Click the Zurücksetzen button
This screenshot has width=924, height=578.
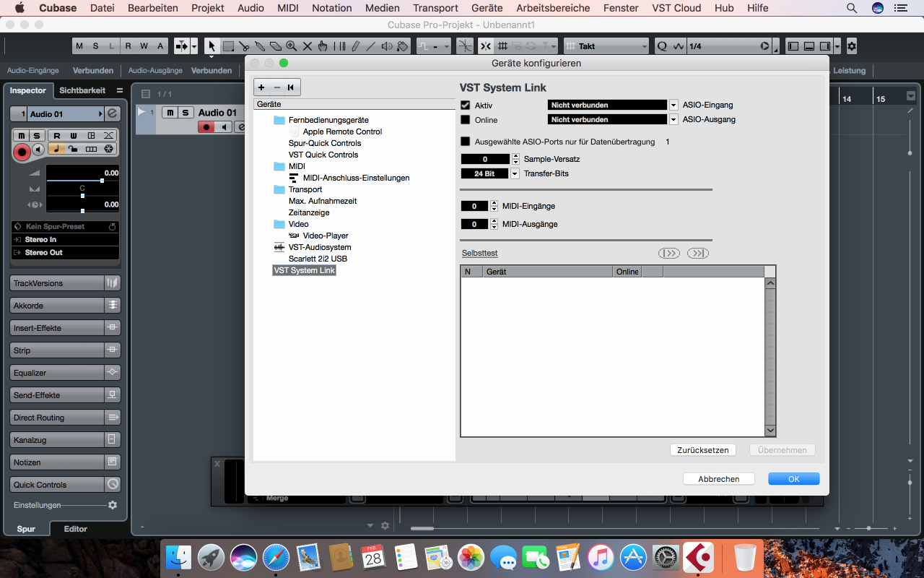point(703,450)
